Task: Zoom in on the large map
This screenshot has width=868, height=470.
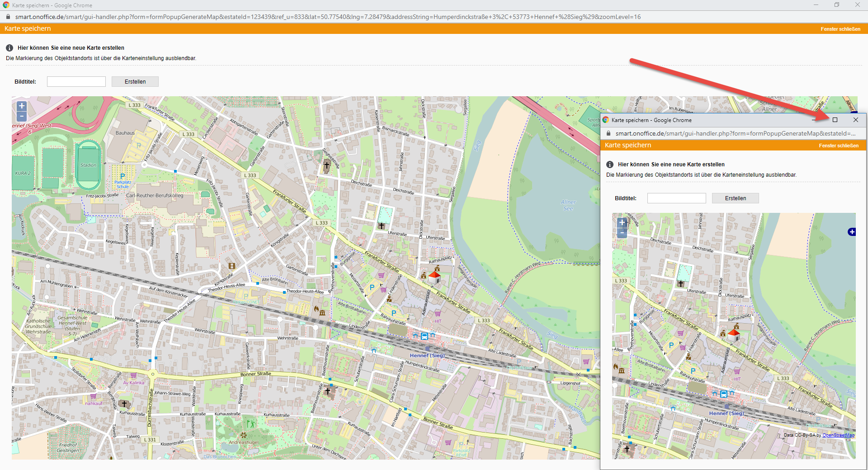Action: pos(22,106)
